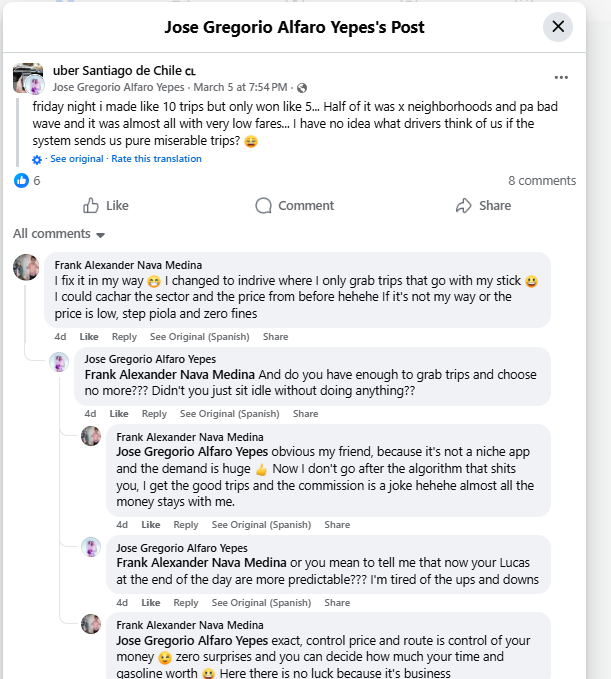Click the blue like reaction icon

pos(21,181)
